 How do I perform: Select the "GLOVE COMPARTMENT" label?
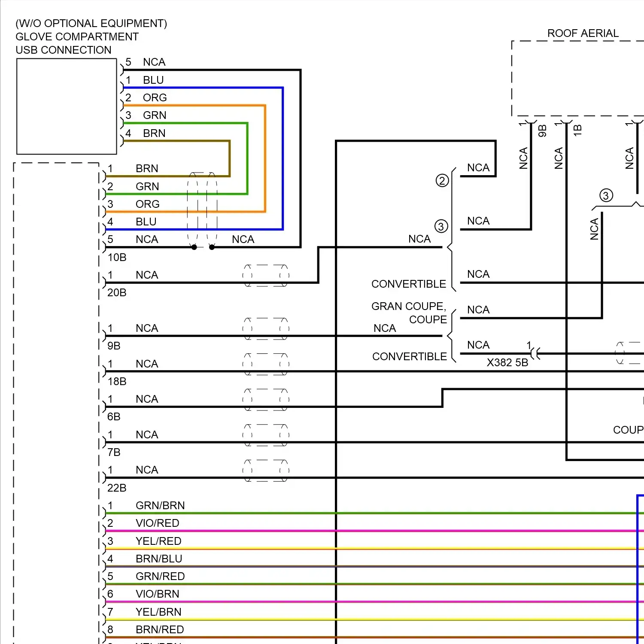point(77,36)
